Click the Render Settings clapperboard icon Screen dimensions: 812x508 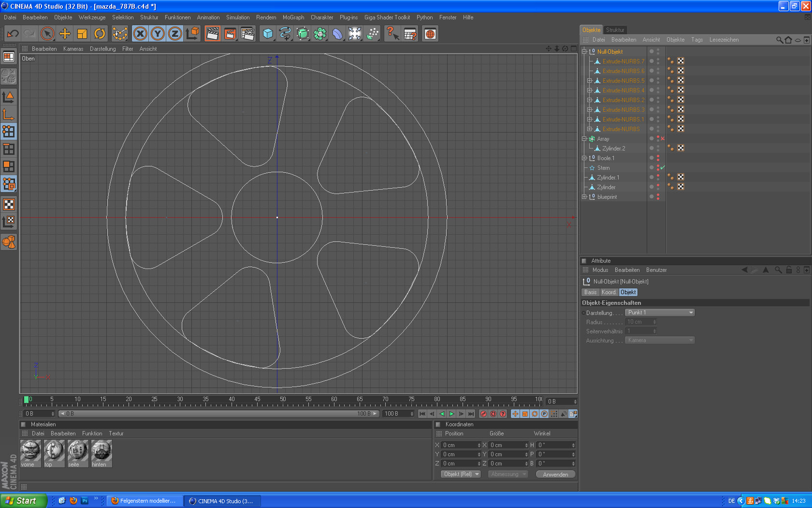247,34
